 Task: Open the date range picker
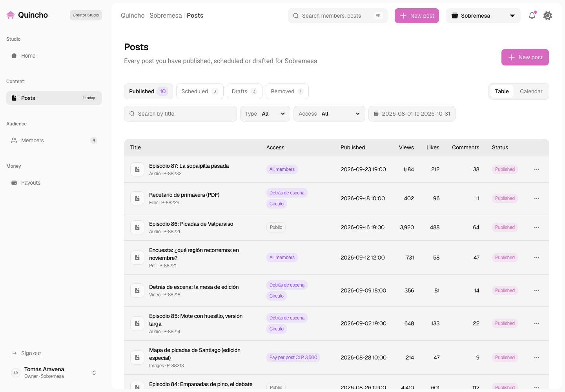[x=412, y=114]
